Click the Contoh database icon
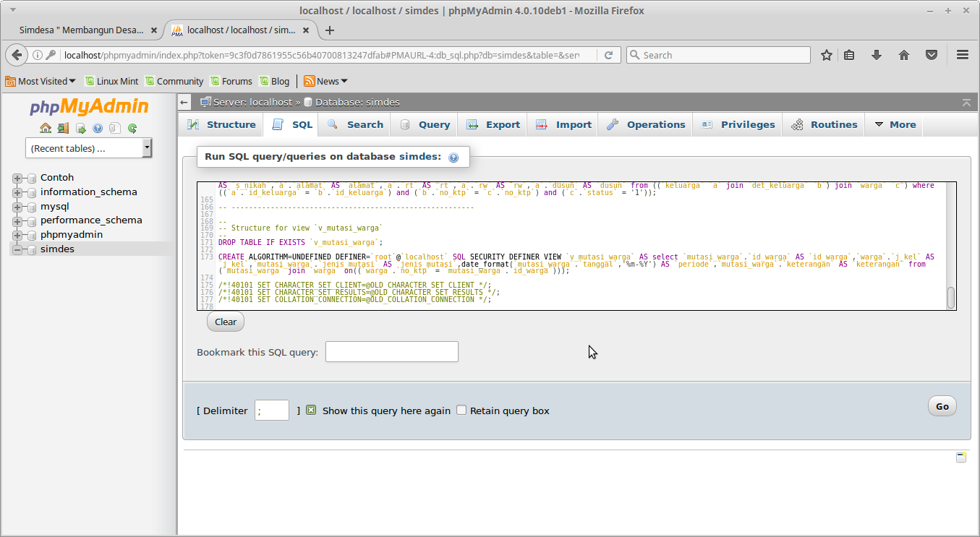 pos(31,178)
